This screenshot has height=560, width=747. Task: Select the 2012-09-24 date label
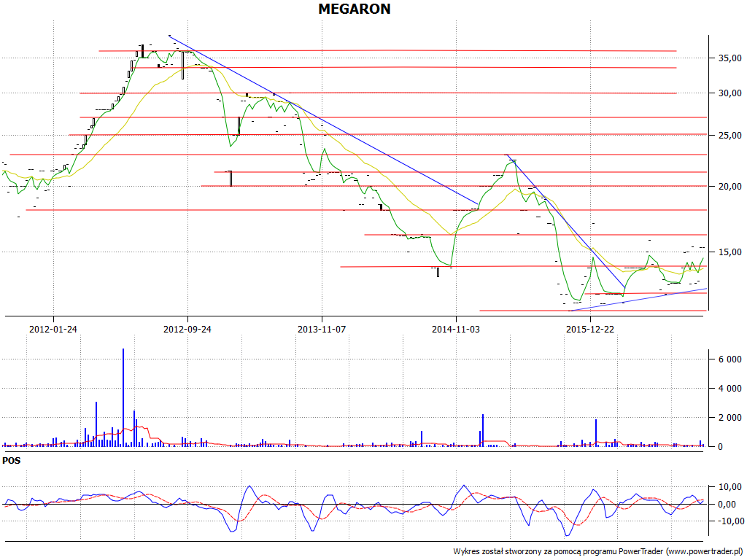187,329
